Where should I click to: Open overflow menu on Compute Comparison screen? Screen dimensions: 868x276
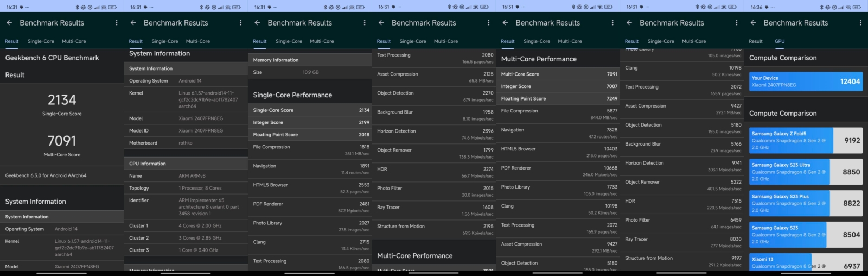pyautogui.click(x=860, y=23)
